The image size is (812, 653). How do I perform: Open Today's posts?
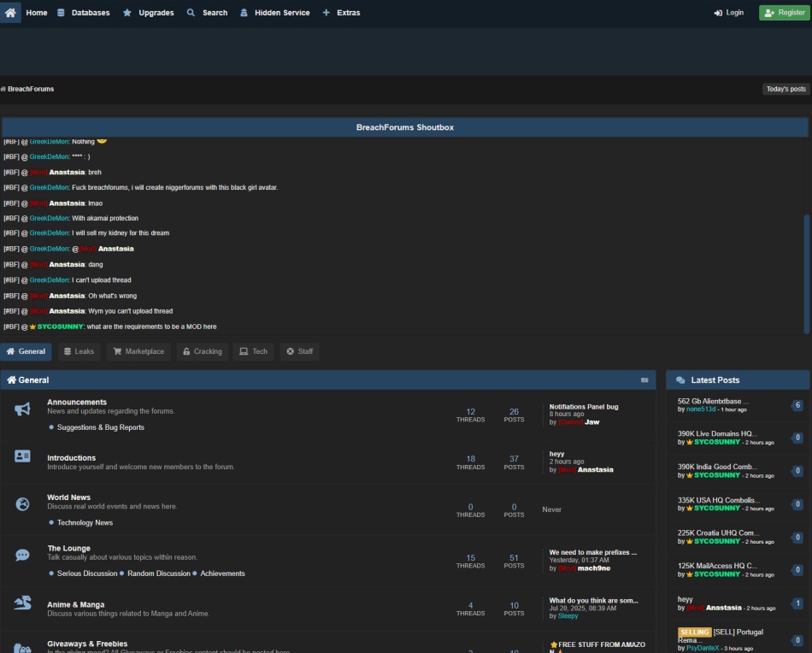tap(786, 89)
